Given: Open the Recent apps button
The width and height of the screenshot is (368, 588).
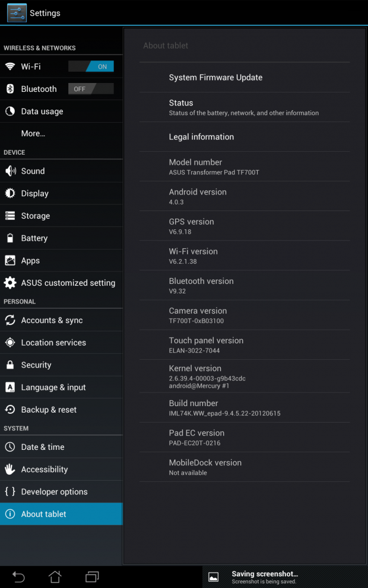Looking at the screenshot, I should pyautogui.click(x=92, y=577).
